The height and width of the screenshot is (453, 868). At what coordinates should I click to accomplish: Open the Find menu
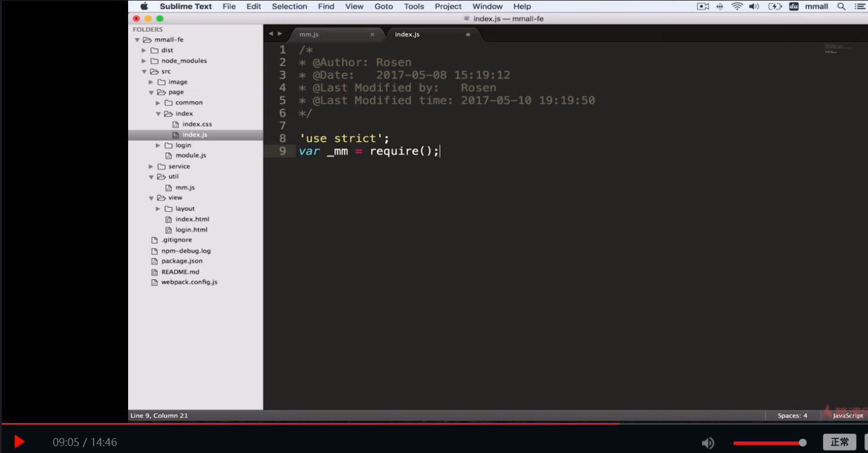click(326, 6)
